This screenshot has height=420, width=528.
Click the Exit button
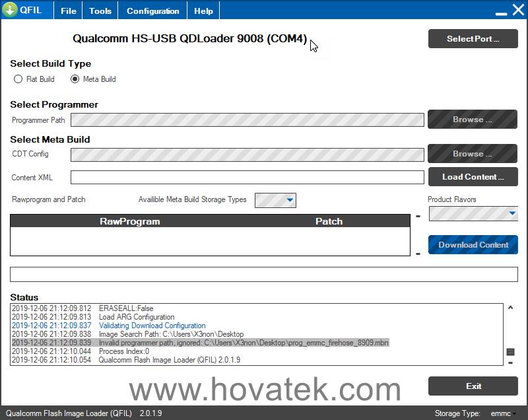(473, 386)
